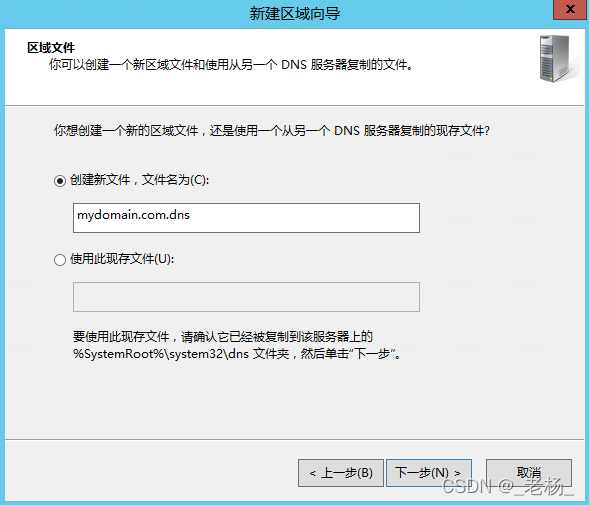The height and width of the screenshot is (505, 589).
Task: Click the 新建区域向导 title bar text
Action: point(294,14)
